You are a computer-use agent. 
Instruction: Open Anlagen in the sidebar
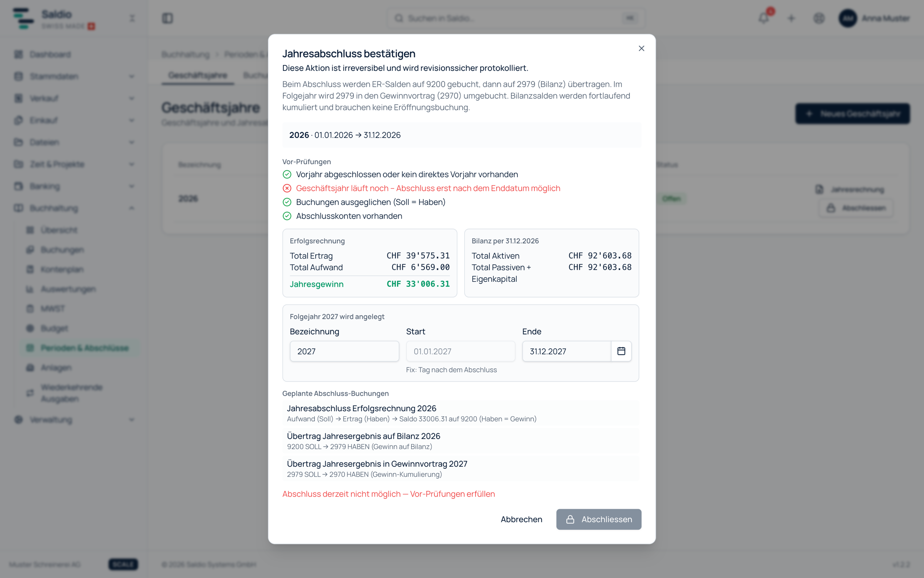[x=80, y=368]
